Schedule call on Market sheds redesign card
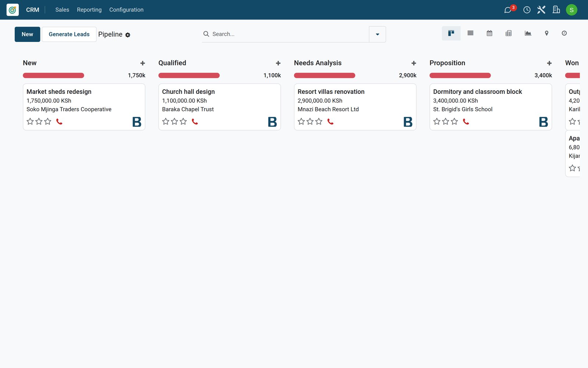The height and width of the screenshot is (368, 588). coord(59,121)
